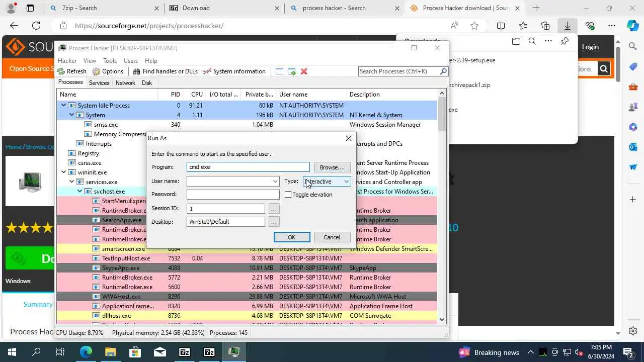Click Refresh in Process Hacker toolbar
The height and width of the screenshot is (362, 644).
72,71
